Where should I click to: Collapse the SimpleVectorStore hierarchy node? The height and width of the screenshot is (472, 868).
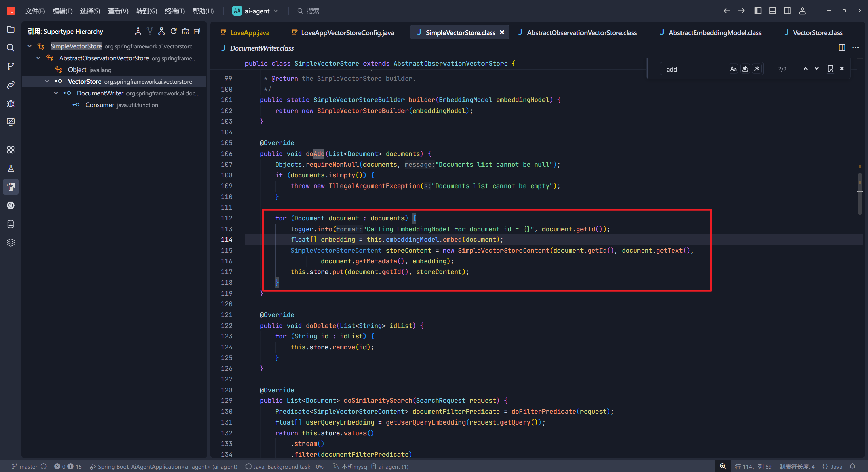point(29,46)
